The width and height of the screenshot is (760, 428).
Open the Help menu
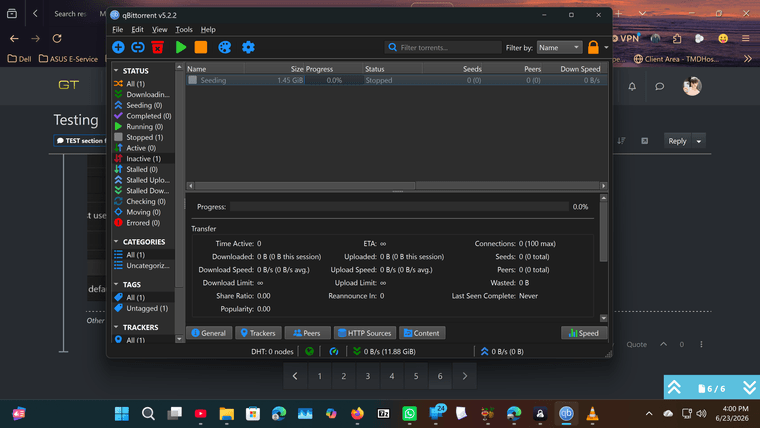coord(208,30)
